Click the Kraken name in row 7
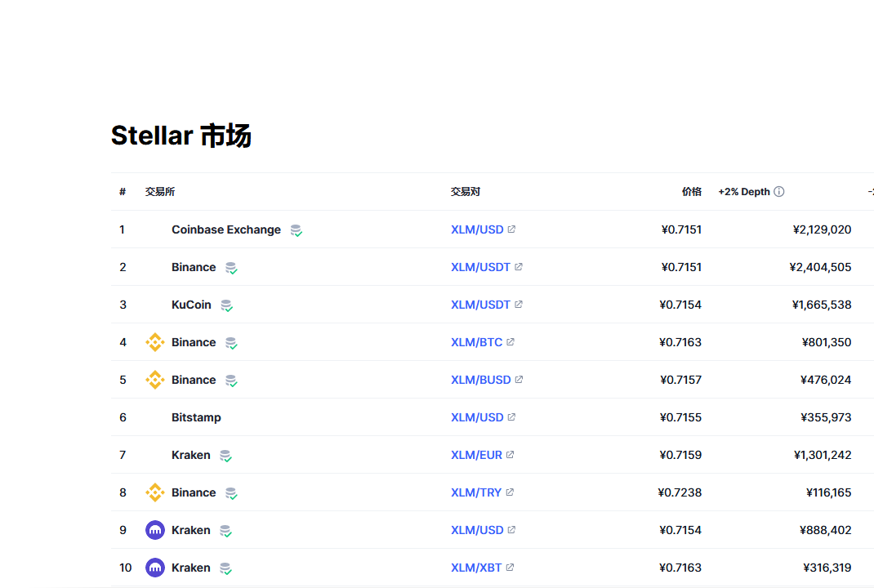Viewport: 874px width, 588px height. [x=190, y=455]
